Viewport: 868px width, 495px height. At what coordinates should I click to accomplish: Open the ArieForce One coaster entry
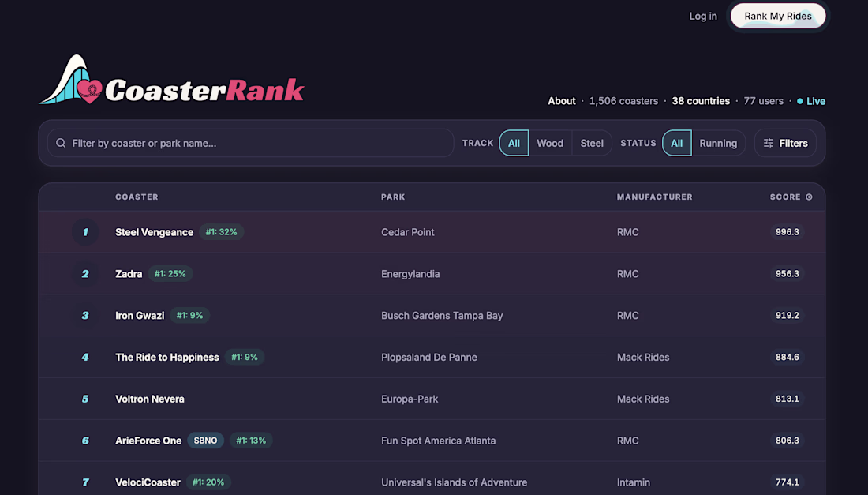click(x=148, y=441)
